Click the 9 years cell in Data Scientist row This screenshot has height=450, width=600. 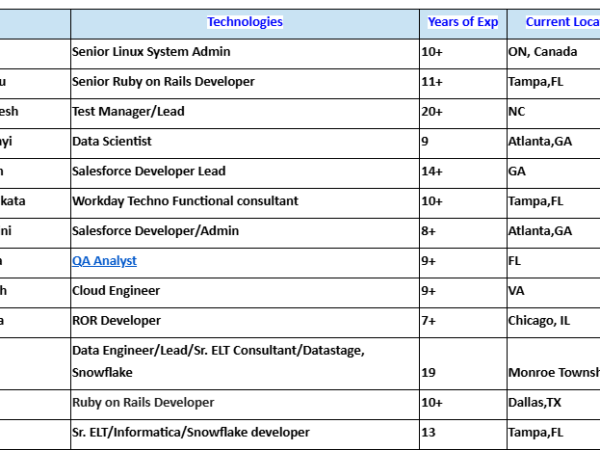coord(463,143)
